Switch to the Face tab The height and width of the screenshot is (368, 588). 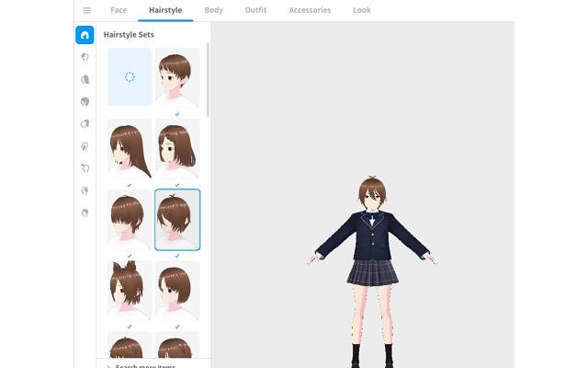click(x=119, y=10)
